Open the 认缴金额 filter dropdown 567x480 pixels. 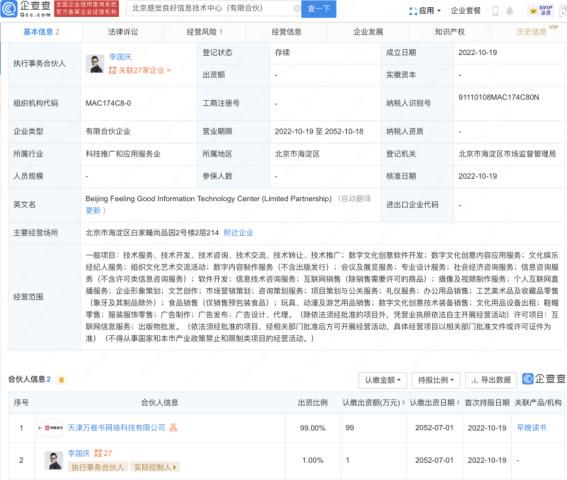(x=383, y=380)
